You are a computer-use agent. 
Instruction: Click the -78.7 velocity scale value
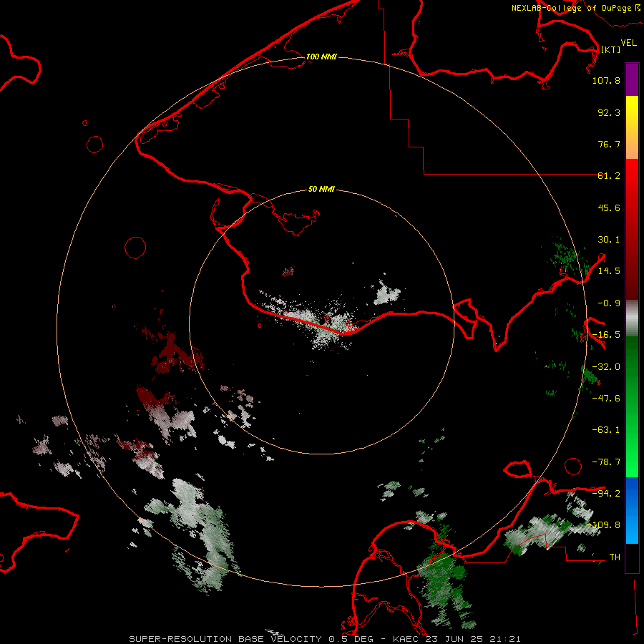point(606,462)
